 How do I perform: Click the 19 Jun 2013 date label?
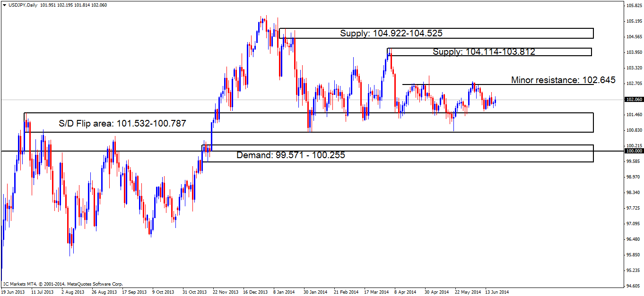click(x=13, y=292)
